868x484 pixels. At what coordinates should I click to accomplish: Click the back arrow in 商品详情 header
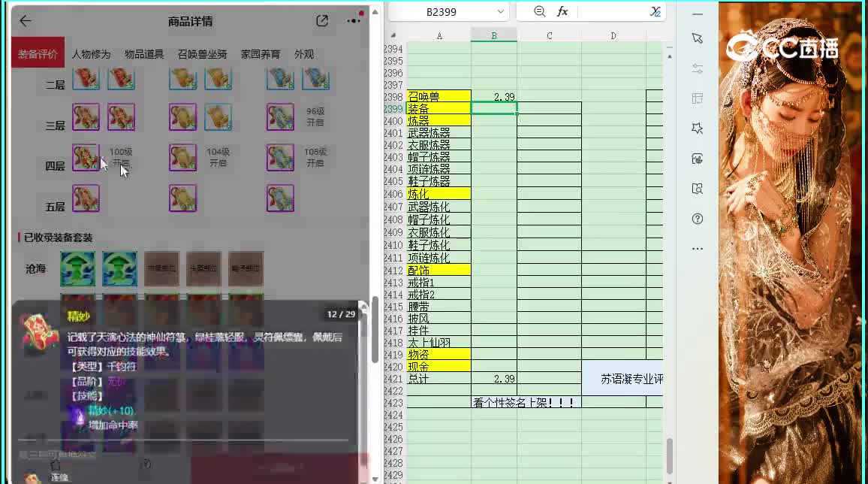pos(26,21)
